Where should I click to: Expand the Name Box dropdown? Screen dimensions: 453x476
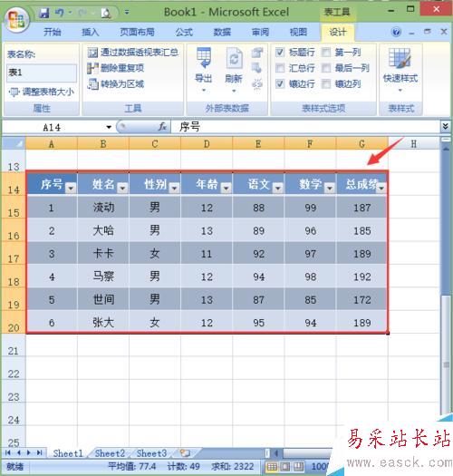(109, 127)
